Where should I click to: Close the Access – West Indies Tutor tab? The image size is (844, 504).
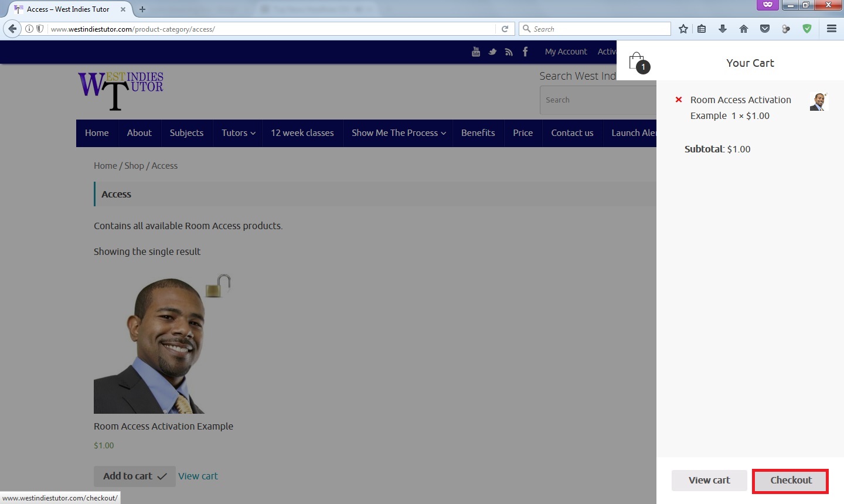click(x=123, y=9)
